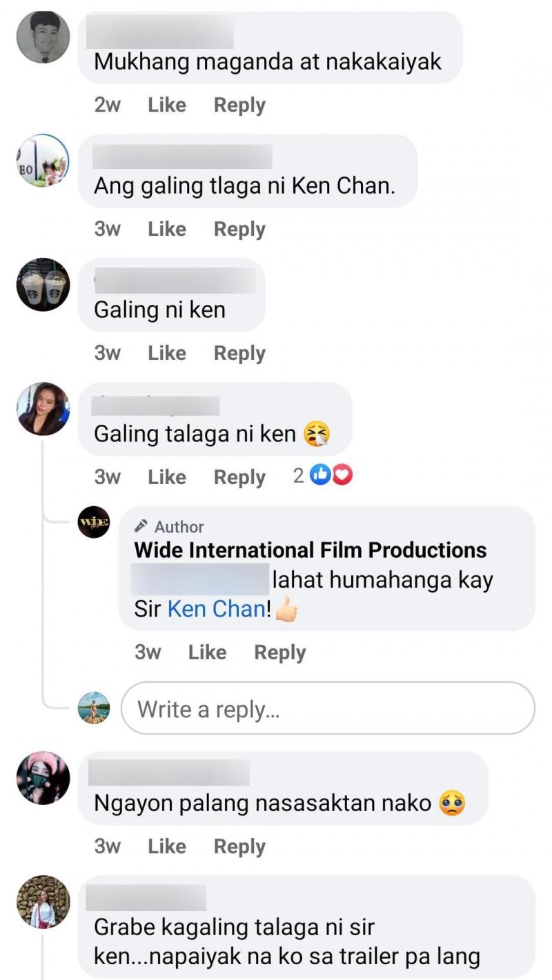This screenshot has width=552, height=980.
Task: Open profile photo beside "Mukhang maganda at nakakaiyak"
Action: tap(43, 37)
